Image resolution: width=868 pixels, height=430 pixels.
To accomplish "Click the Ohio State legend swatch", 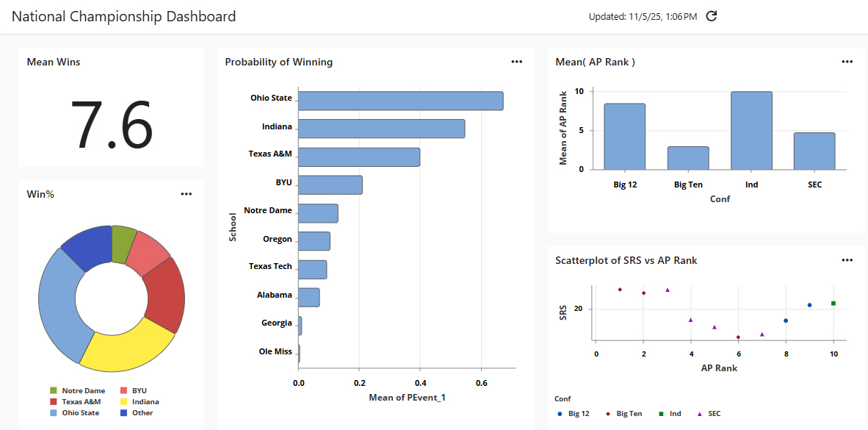I will (x=53, y=413).
